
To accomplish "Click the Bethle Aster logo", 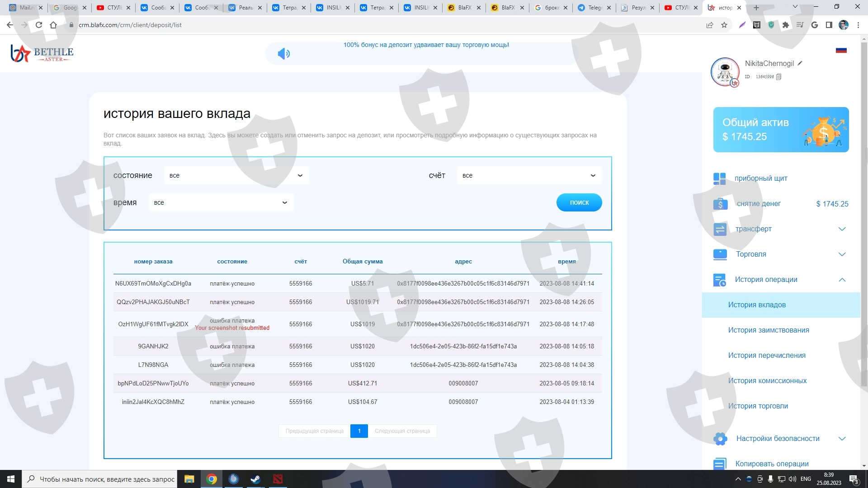I will 42,53.
